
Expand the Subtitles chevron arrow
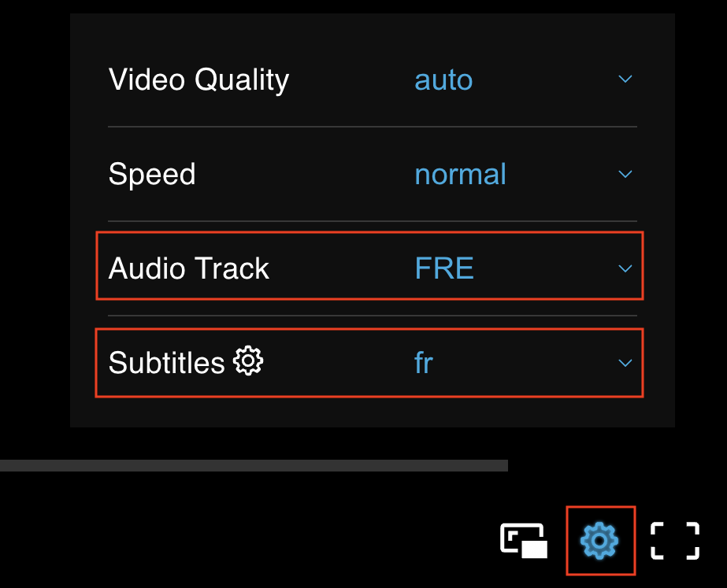(x=625, y=363)
